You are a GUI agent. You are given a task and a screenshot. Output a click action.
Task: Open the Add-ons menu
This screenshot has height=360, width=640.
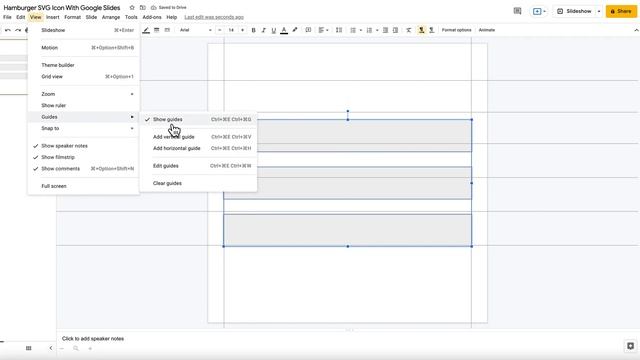[x=152, y=17]
